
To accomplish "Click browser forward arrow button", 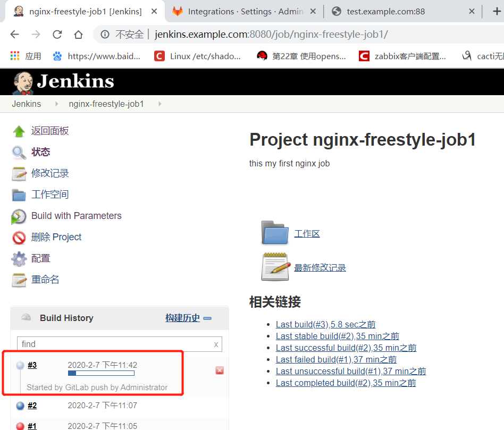I will 36,35.
